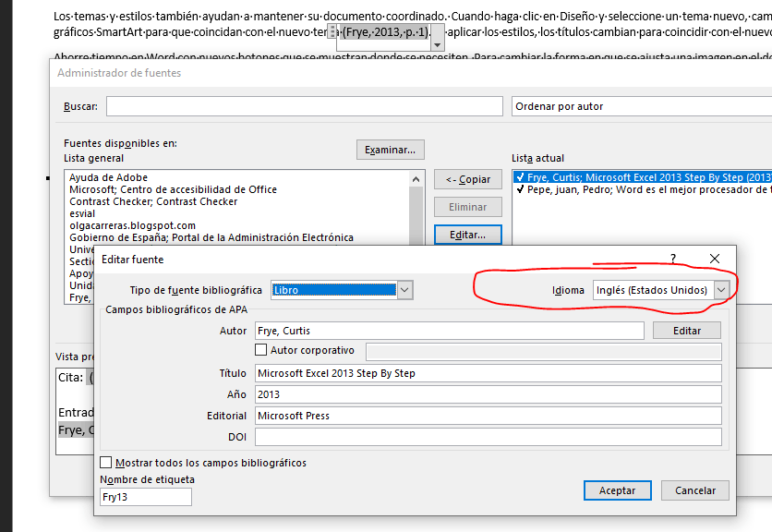Click the Editar button next to Autor
The height and width of the screenshot is (532, 772).
click(x=687, y=331)
